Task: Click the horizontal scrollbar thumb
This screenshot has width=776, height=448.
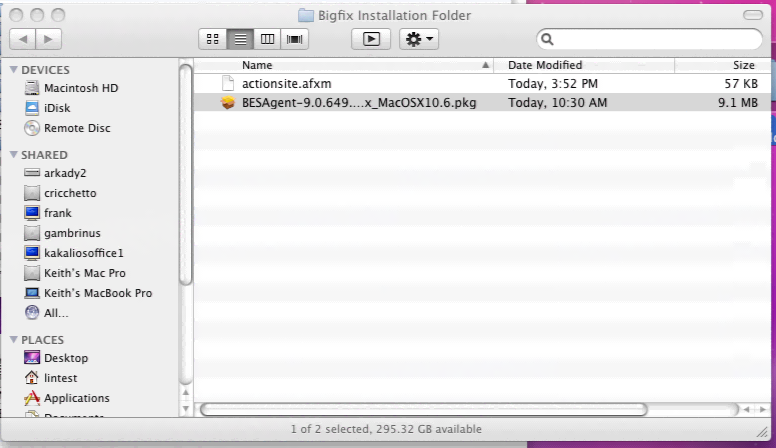Action: pyautogui.click(x=424, y=409)
